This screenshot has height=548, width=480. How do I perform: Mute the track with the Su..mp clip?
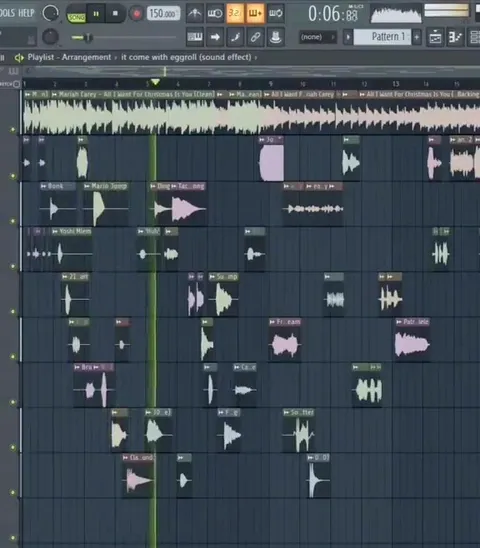click(x=13, y=311)
